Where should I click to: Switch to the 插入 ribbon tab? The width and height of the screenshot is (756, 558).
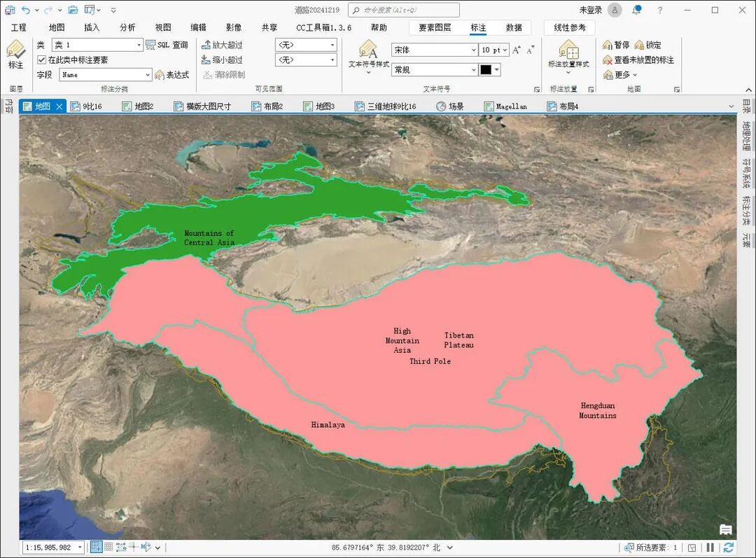pos(92,27)
